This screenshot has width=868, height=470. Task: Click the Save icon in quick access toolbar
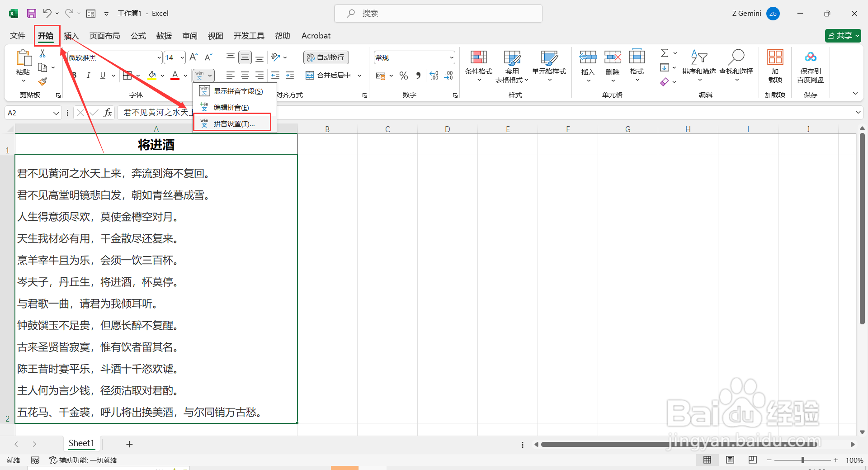pos(31,13)
